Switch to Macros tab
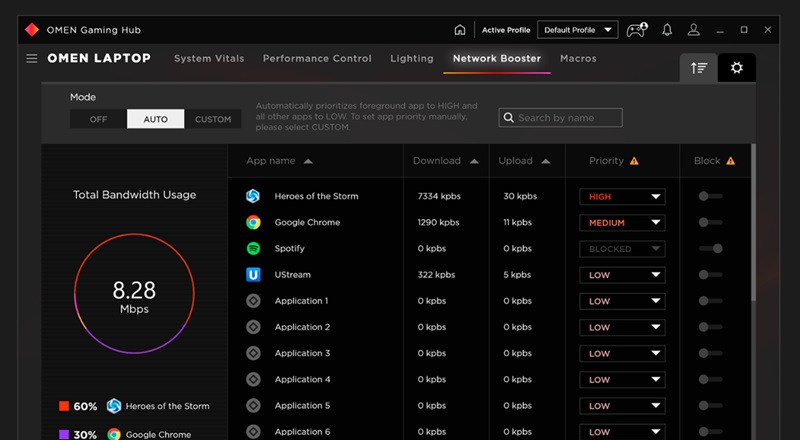Screen dimensions: 800x440 point(578,59)
